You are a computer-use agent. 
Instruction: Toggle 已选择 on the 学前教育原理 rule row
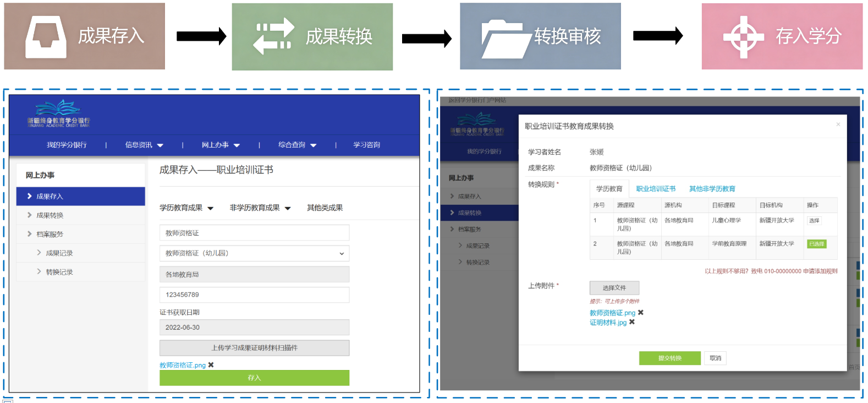tap(816, 244)
